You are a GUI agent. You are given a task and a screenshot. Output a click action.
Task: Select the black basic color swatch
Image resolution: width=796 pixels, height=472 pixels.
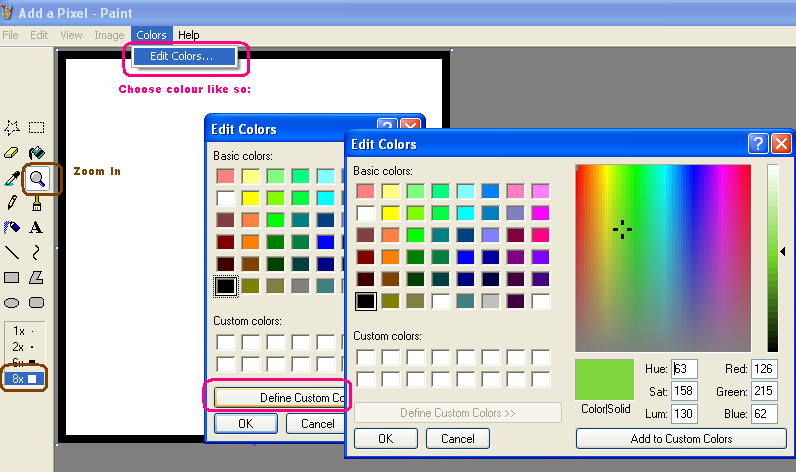[x=366, y=301]
